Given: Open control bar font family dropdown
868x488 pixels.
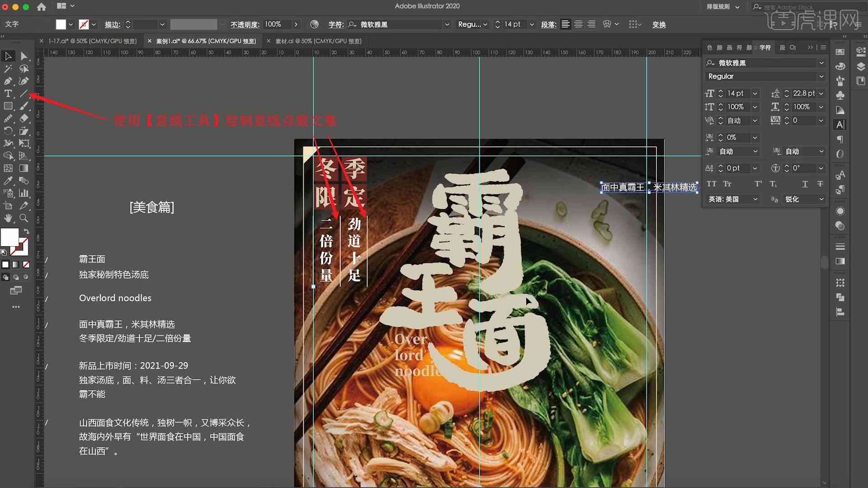Looking at the screenshot, I should coord(447,24).
